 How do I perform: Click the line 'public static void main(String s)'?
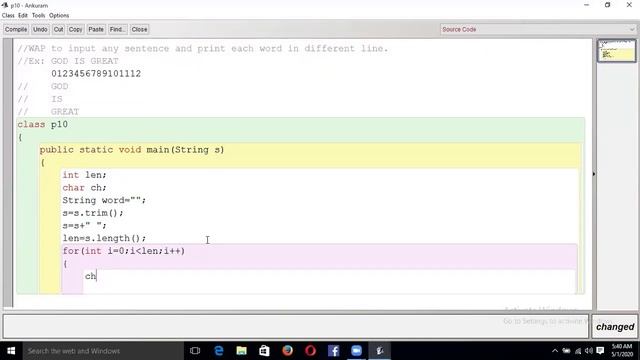pos(132,150)
